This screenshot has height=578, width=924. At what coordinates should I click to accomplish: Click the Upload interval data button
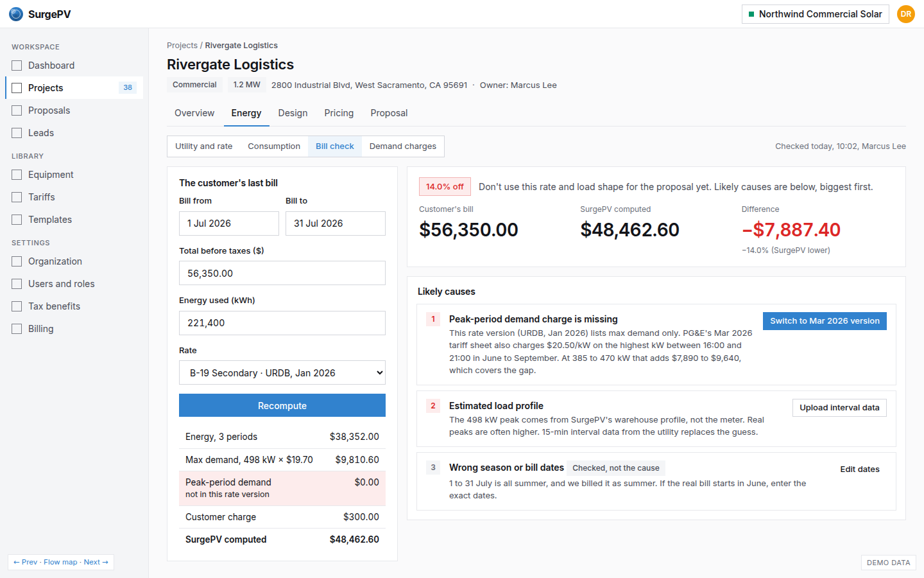pyautogui.click(x=839, y=408)
